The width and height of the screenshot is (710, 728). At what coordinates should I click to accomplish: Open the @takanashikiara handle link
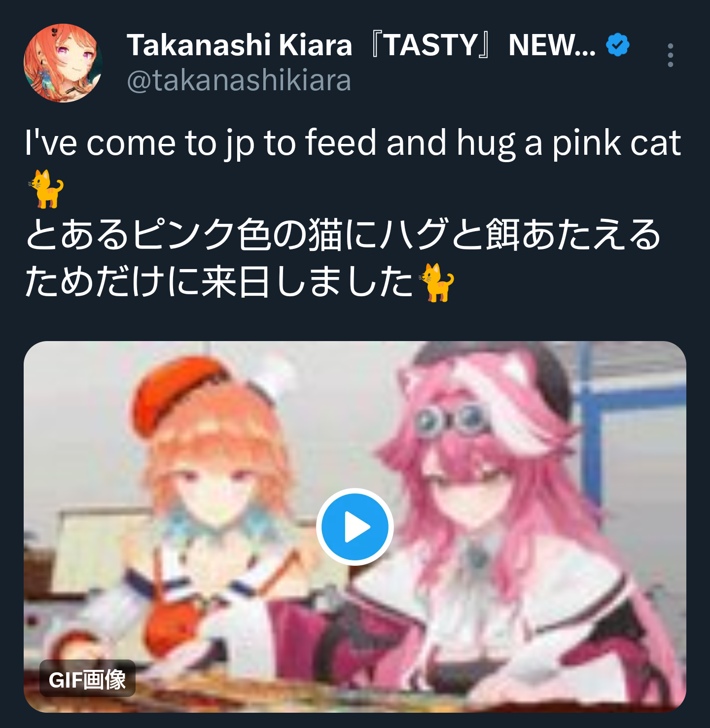coord(239,80)
